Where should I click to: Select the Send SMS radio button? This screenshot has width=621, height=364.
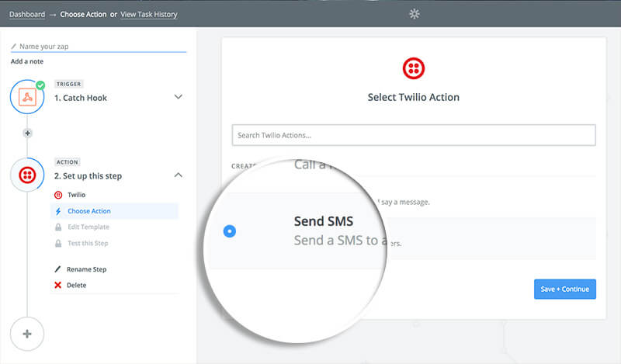coord(230,231)
